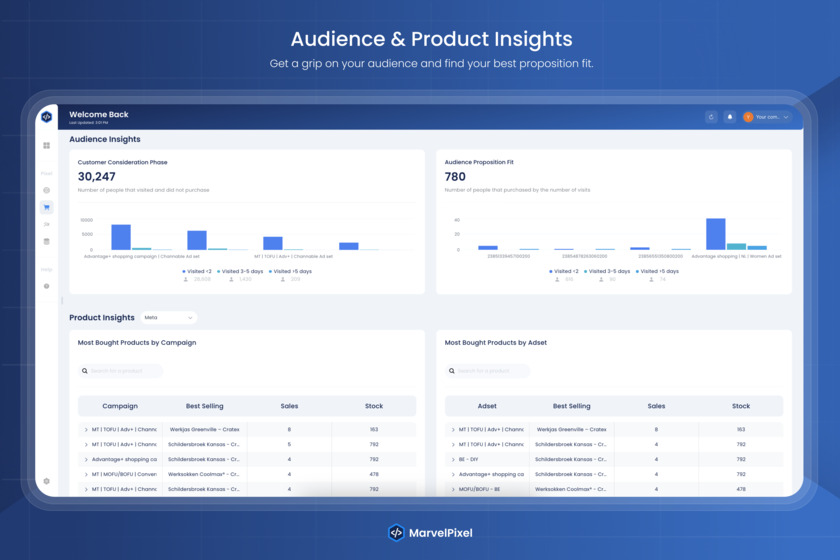Viewport: 840px width, 560px height.
Task: Expand campaign row with 5 sales
Action: (x=86, y=445)
